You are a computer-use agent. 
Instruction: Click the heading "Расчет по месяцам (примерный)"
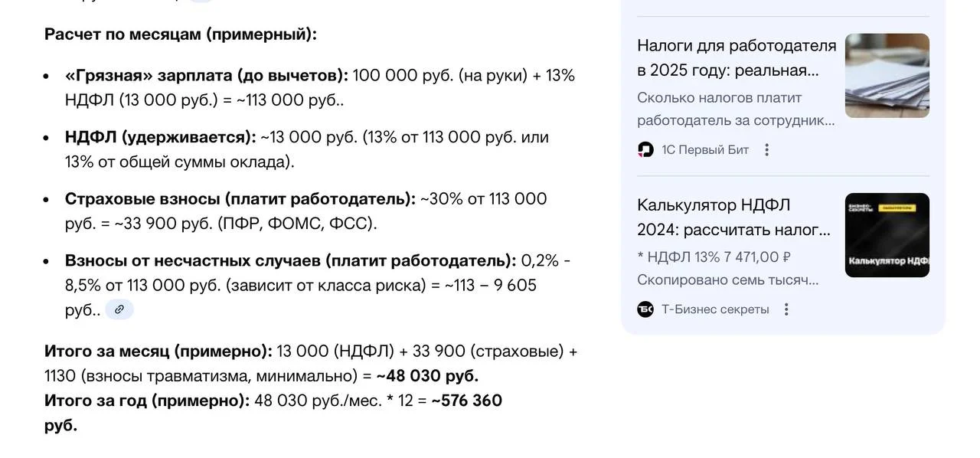180,34
